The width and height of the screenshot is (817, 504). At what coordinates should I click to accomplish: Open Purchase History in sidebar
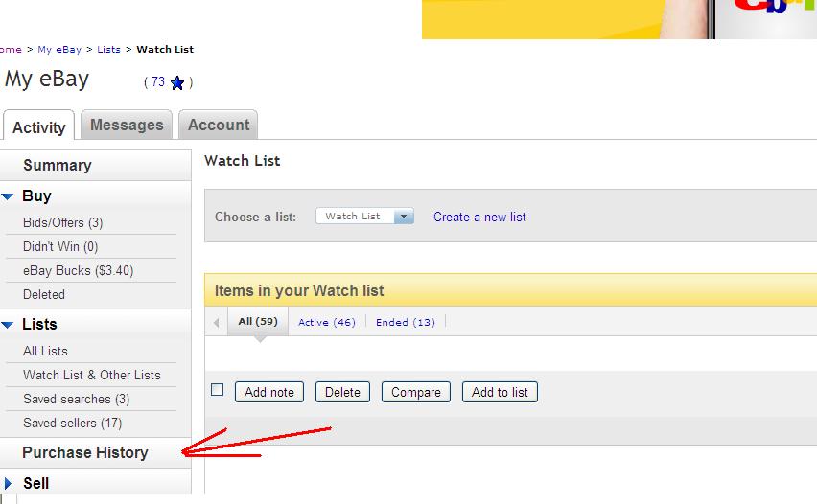coord(85,452)
